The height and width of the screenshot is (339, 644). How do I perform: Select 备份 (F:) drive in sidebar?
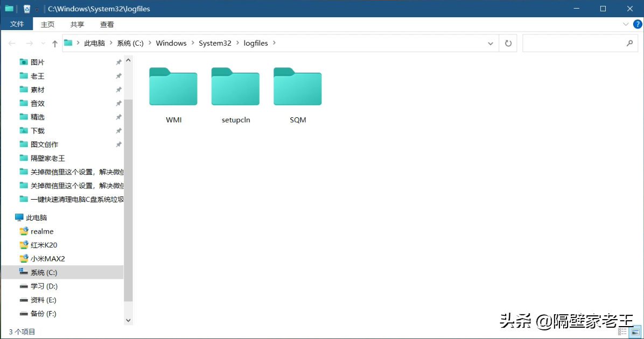tap(43, 314)
